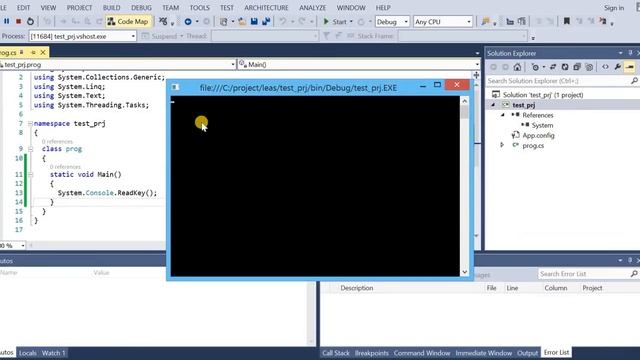Click the New Project toolbar icon
Image resolution: width=640 pixels, height=360 pixels.
click(x=223, y=22)
